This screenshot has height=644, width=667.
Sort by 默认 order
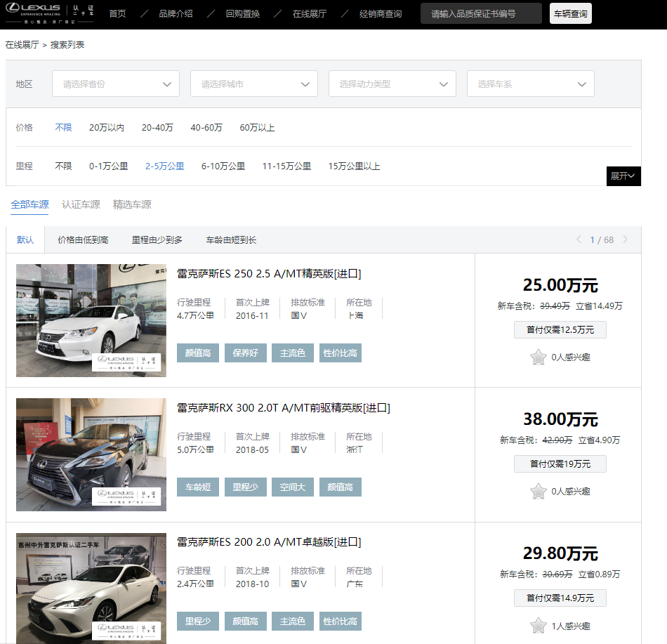click(25, 240)
